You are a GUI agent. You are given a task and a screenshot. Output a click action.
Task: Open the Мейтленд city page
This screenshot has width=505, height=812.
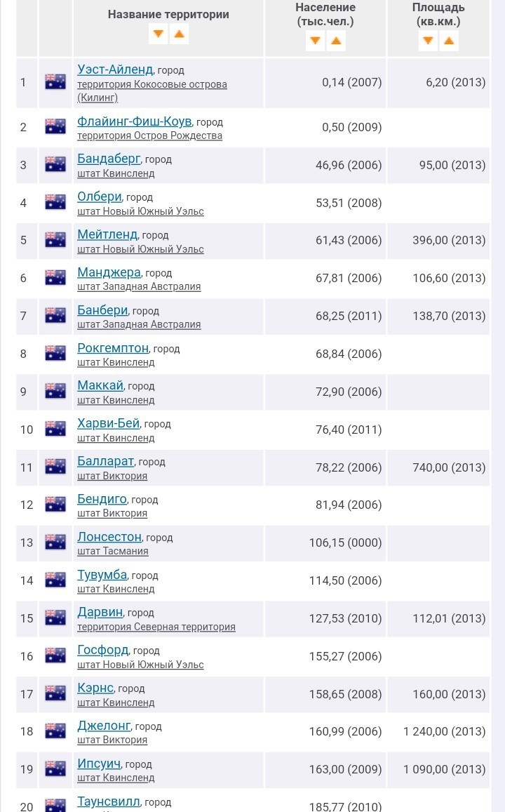107,234
